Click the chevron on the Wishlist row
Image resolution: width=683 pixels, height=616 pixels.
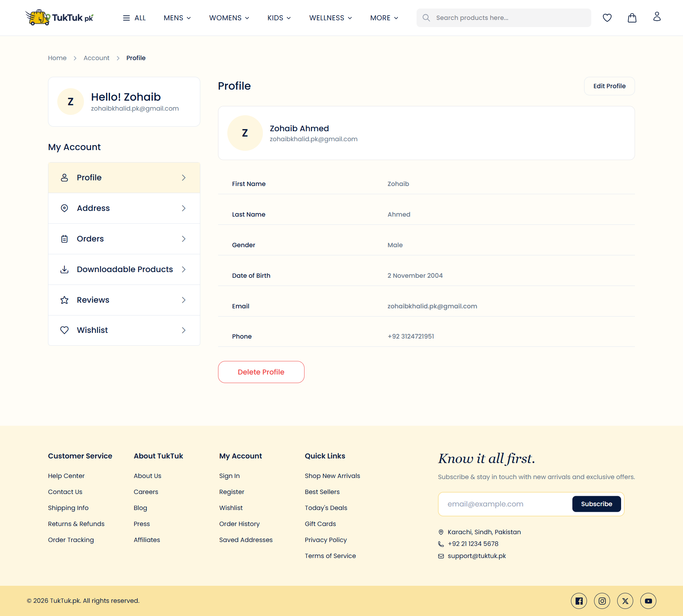184,330
